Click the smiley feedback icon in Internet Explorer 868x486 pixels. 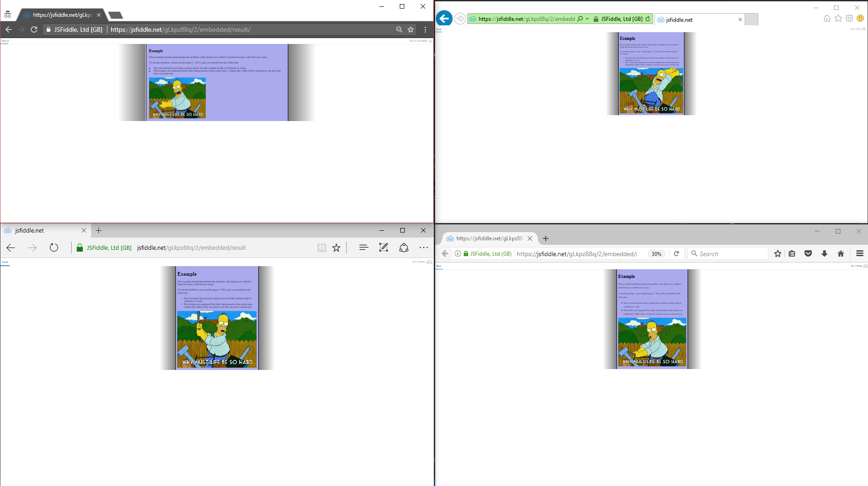click(x=860, y=19)
